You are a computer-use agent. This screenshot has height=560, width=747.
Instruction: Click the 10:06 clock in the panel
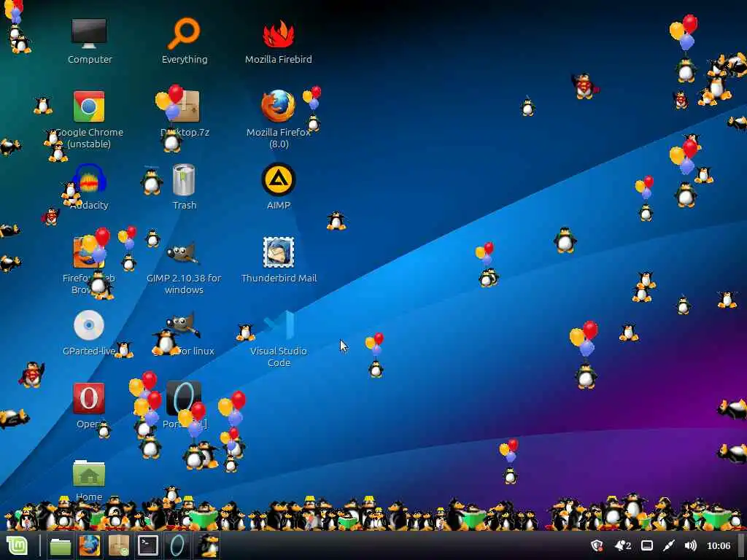tap(719, 545)
